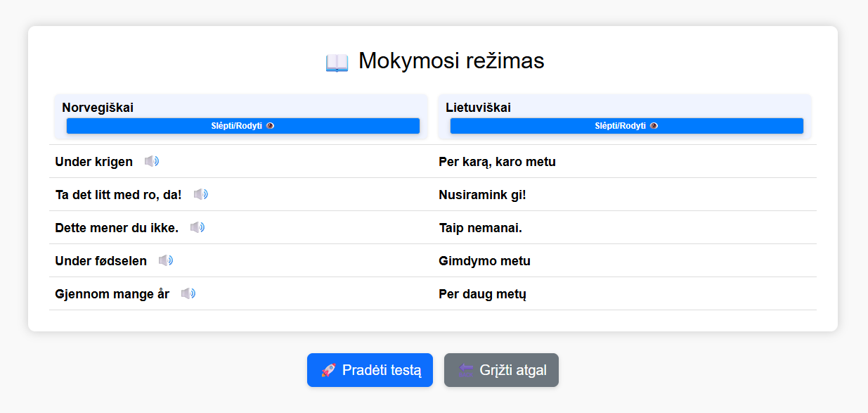
Task: Click the eye icon on the Lithuanian toggle
Action: point(654,125)
